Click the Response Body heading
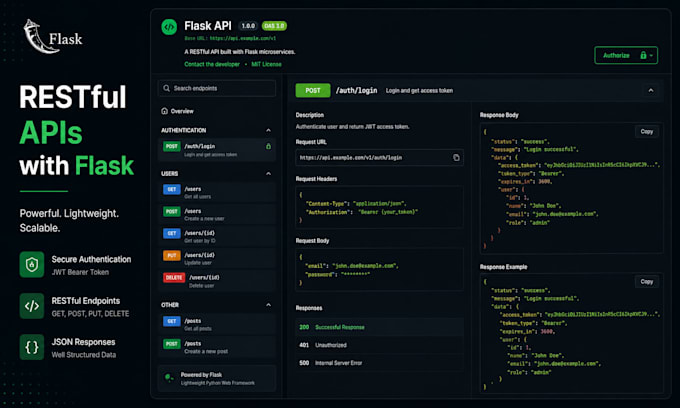 (x=499, y=115)
